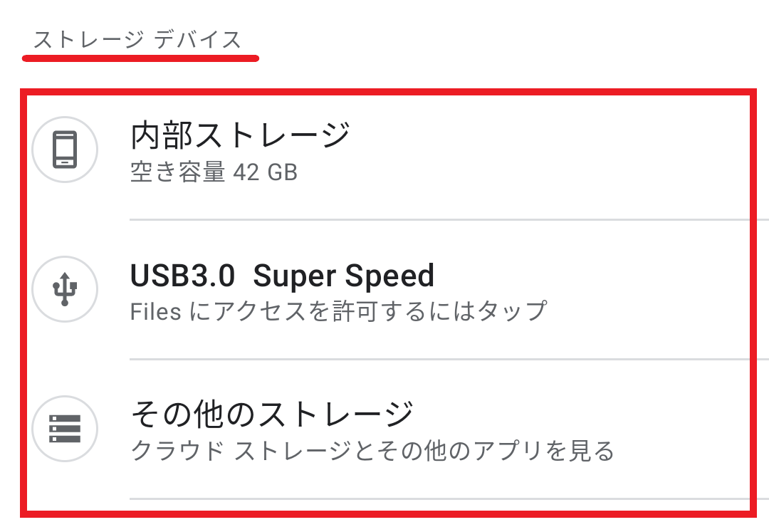Click the USB trident symbol in its circle
769x532 pixels.
pos(65,289)
